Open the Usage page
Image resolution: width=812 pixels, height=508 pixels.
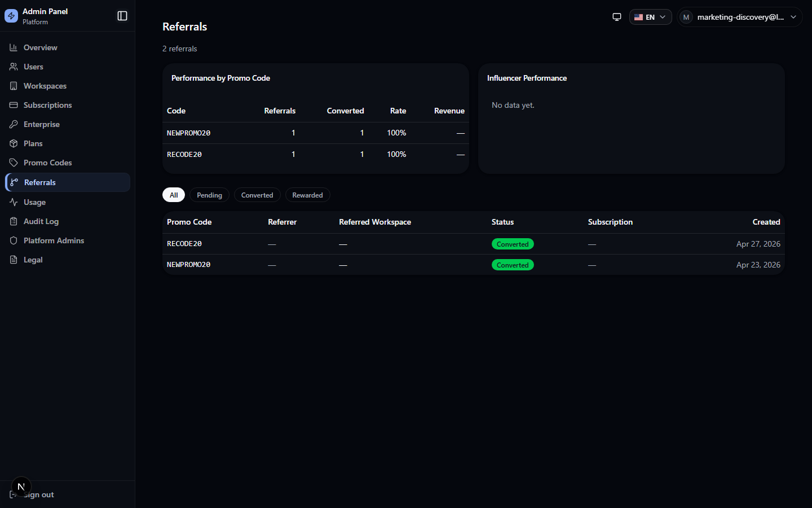(x=68, y=202)
